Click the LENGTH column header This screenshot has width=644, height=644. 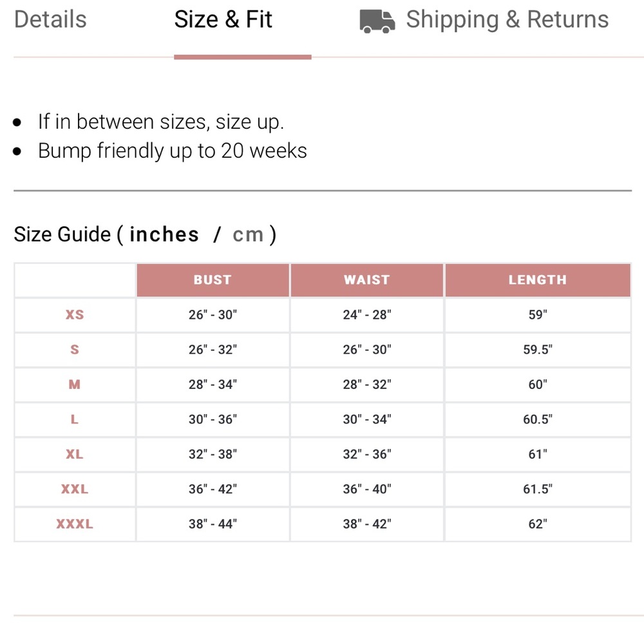click(538, 280)
